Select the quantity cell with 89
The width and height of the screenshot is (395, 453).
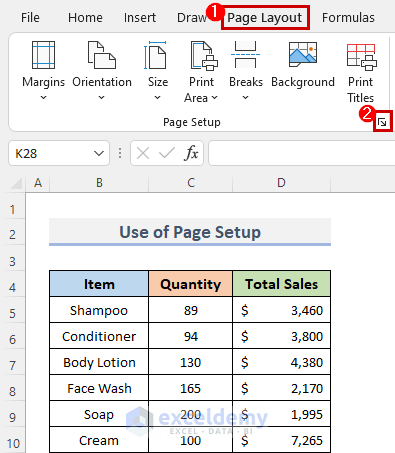pos(191,310)
